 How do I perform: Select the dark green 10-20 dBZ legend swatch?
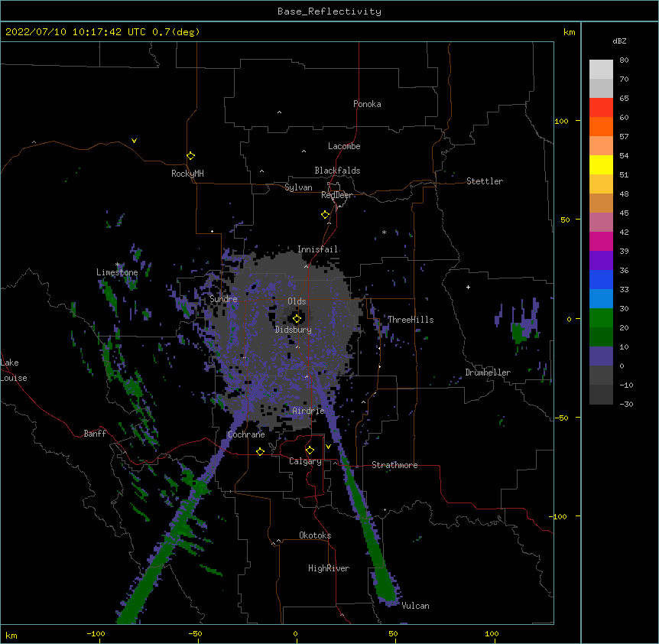point(601,337)
